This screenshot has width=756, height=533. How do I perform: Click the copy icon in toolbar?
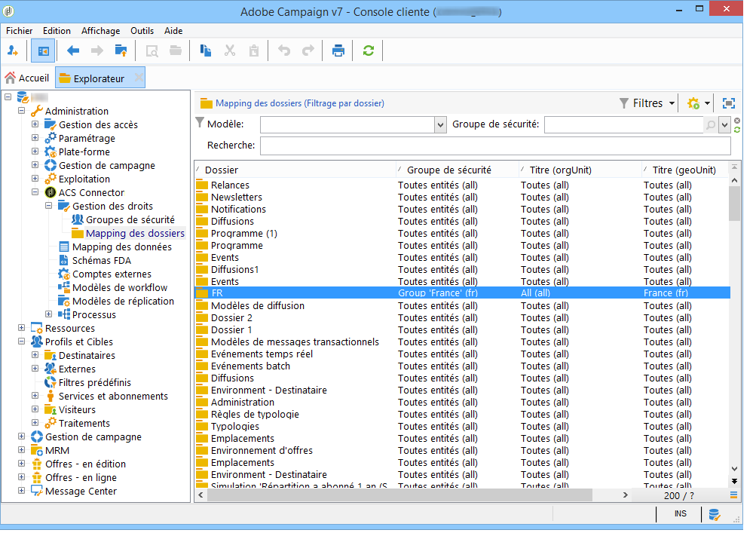[206, 51]
